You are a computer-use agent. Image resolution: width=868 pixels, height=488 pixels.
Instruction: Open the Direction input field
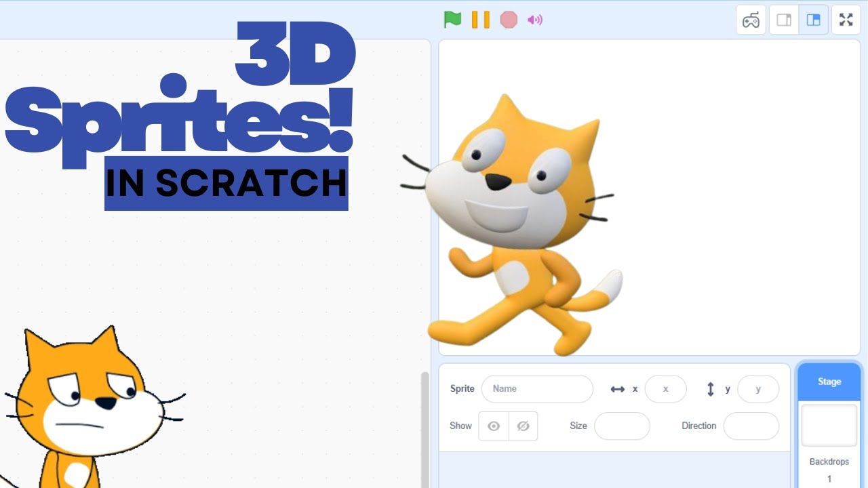point(751,426)
